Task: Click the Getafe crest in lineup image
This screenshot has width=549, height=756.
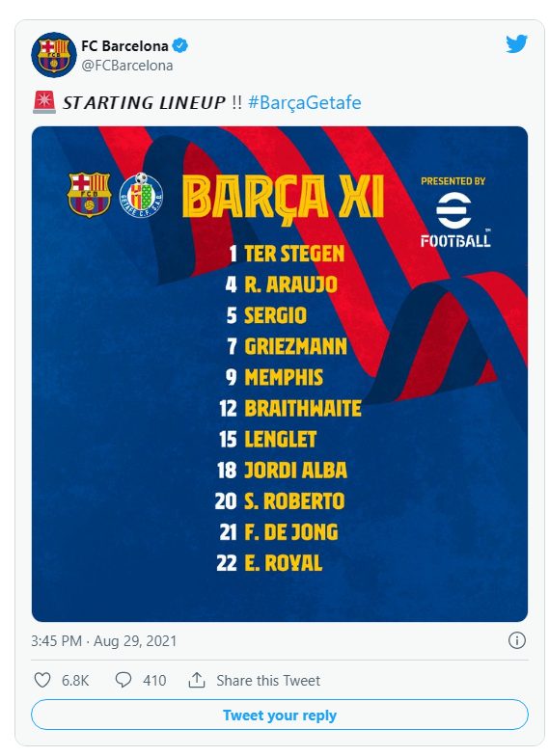Action: pos(141,195)
